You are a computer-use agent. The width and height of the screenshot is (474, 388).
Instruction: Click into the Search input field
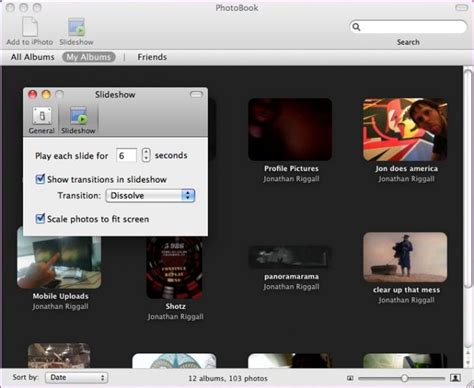pos(408,27)
